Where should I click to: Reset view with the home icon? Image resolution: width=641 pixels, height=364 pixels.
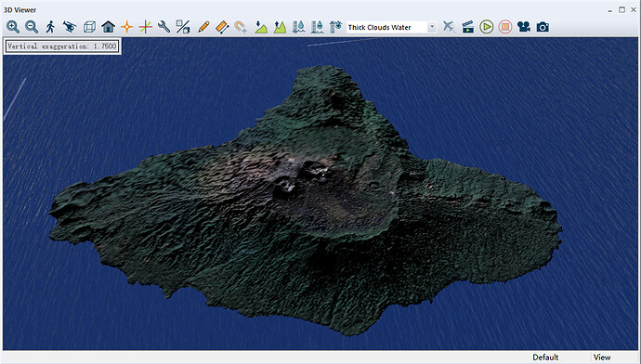[108, 27]
